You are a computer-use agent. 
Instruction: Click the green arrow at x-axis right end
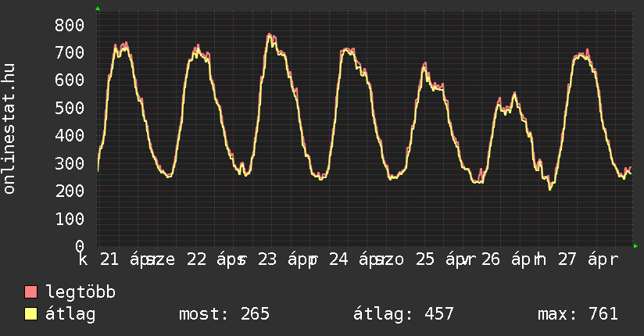[x=635, y=246]
